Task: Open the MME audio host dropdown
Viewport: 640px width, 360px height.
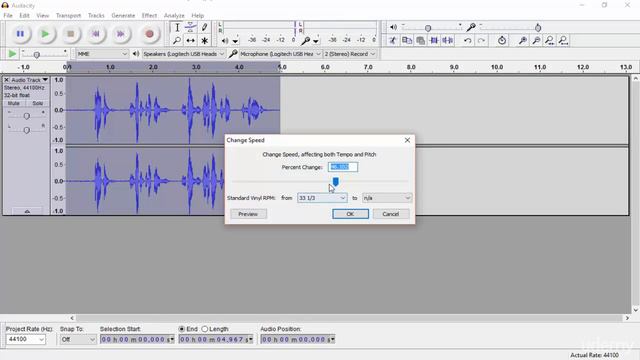Action: click(102, 54)
